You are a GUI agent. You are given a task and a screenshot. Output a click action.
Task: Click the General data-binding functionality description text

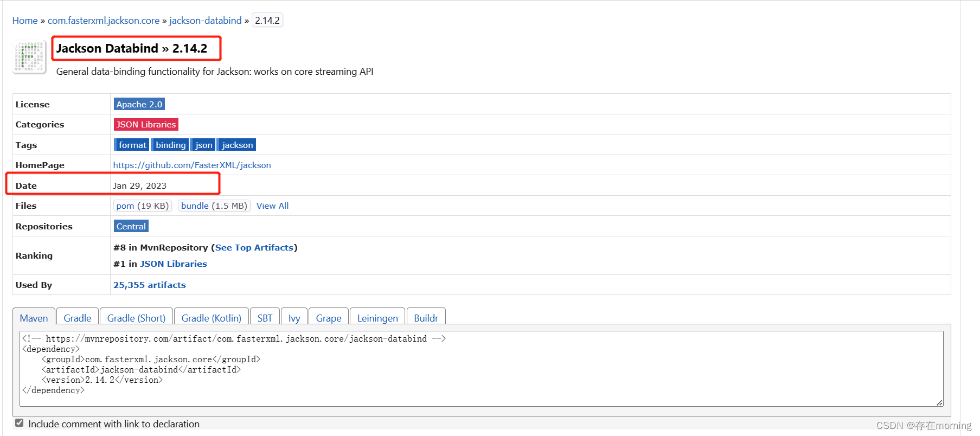click(215, 72)
